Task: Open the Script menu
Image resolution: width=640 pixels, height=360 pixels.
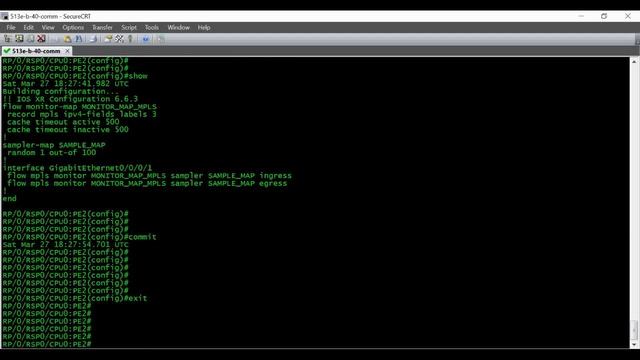Action: (x=129, y=27)
